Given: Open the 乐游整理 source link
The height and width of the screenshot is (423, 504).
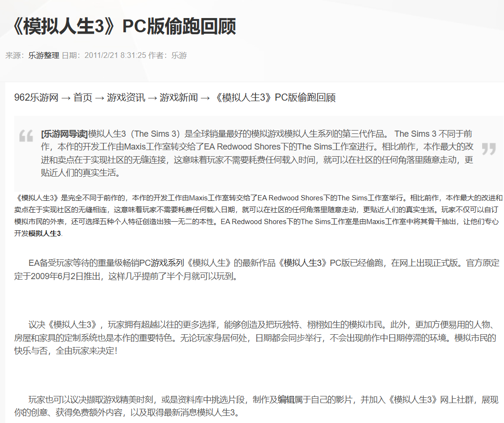Looking at the screenshot, I should (x=44, y=55).
